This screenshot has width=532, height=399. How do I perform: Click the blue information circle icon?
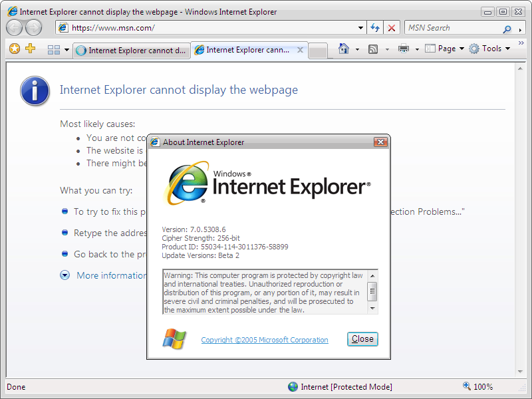click(x=35, y=91)
